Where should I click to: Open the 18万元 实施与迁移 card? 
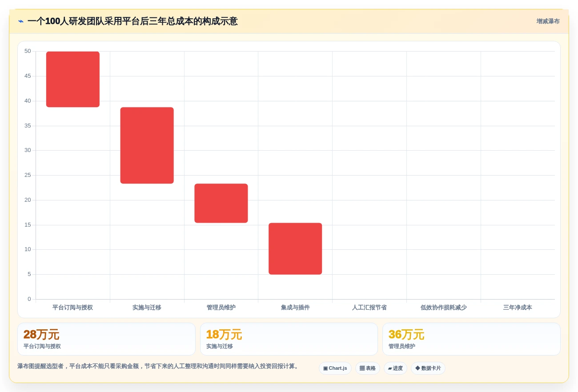click(289, 339)
